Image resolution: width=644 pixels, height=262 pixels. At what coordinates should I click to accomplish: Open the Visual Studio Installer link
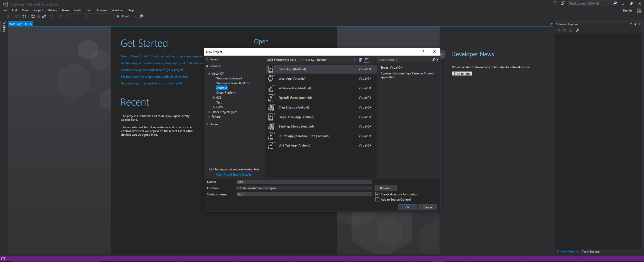click(x=234, y=175)
